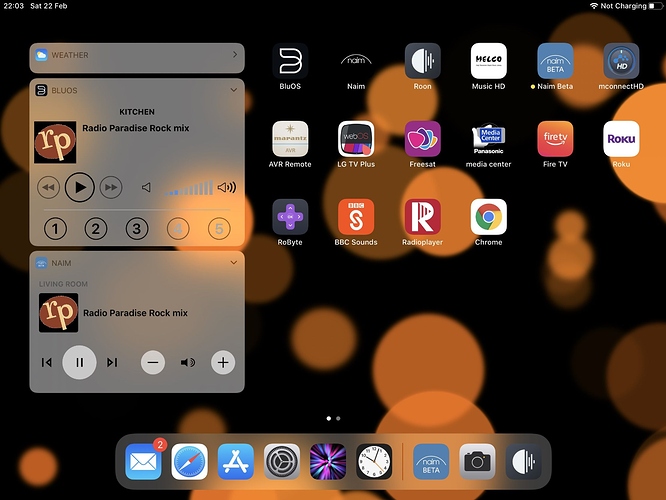This screenshot has width=666, height=500.
Task: Increase Naim volume with plus button
Action: [x=223, y=362]
